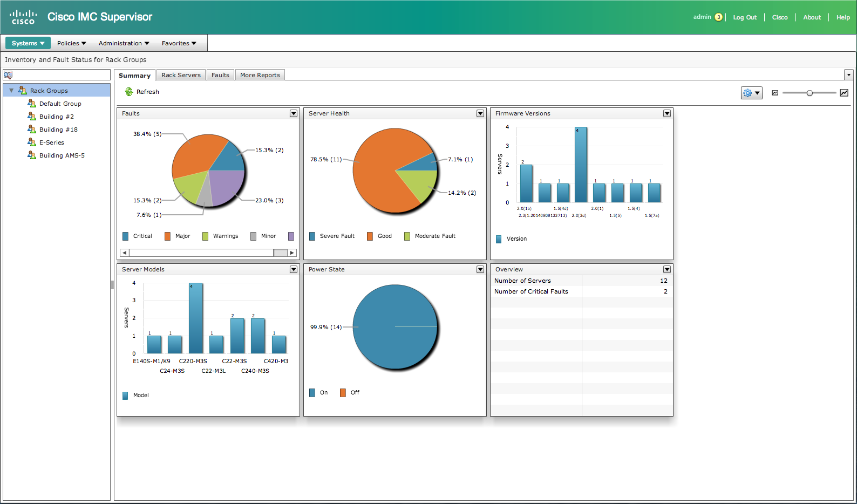Click the Building #18 group icon
The image size is (857, 504).
(32, 129)
